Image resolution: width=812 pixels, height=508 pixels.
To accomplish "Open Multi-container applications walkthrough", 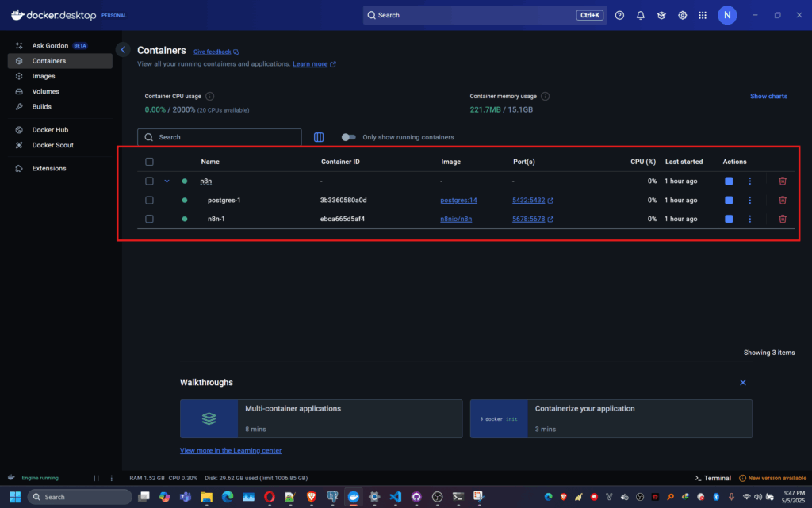I will (321, 419).
